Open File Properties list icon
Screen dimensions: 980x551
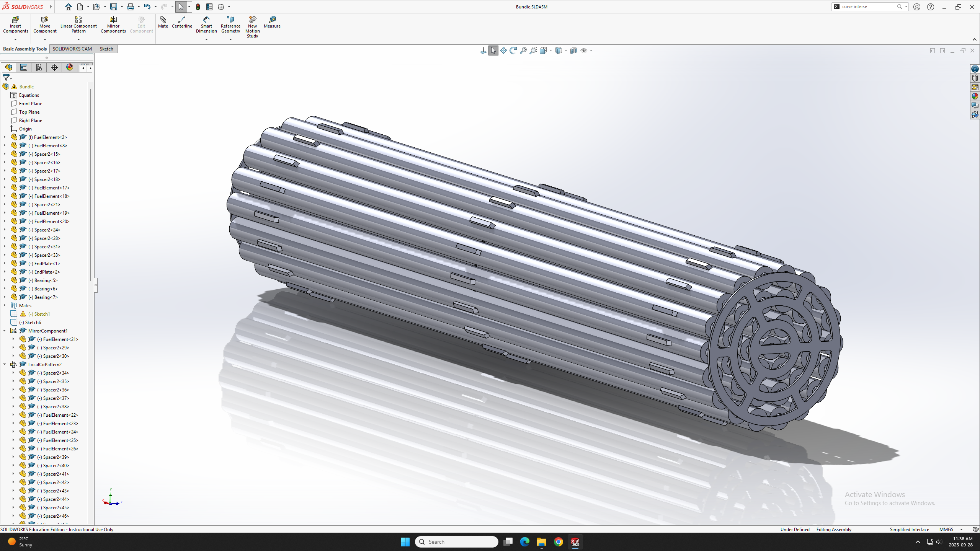tap(209, 7)
